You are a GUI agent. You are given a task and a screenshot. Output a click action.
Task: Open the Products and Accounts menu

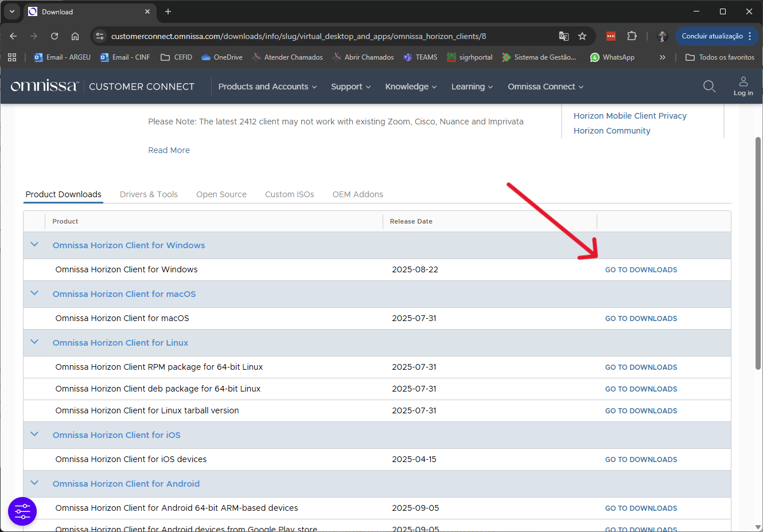pos(267,87)
